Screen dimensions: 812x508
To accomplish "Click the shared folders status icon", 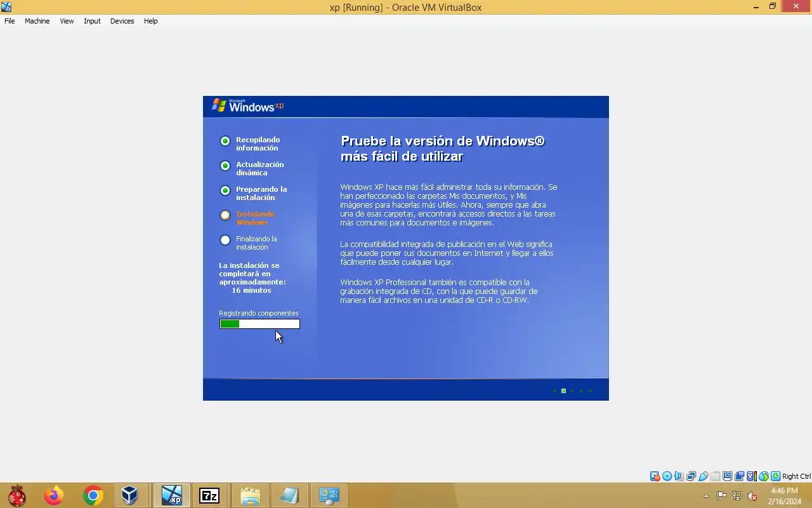I will click(x=715, y=476).
